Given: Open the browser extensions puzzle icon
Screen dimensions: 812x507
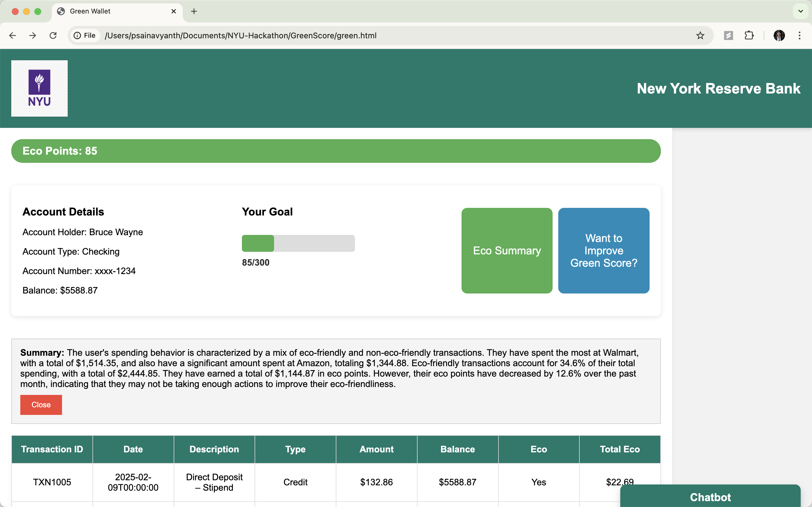Looking at the screenshot, I should [x=749, y=35].
